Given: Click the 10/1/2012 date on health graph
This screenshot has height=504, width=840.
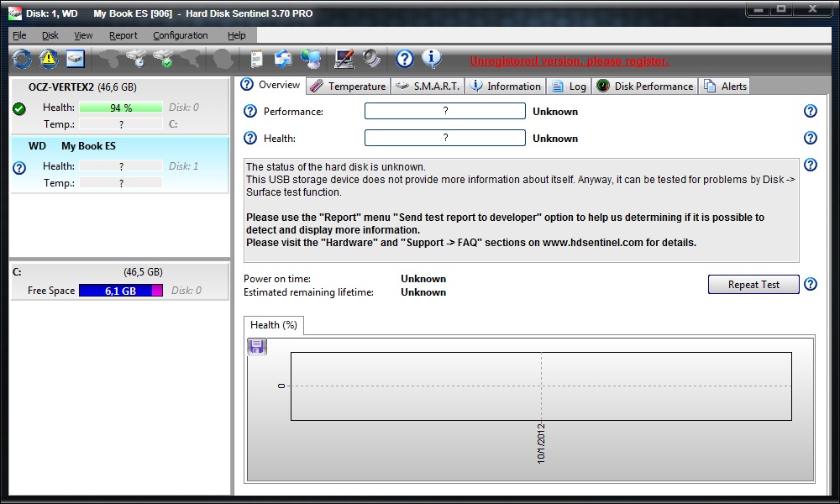Looking at the screenshot, I should [x=541, y=444].
